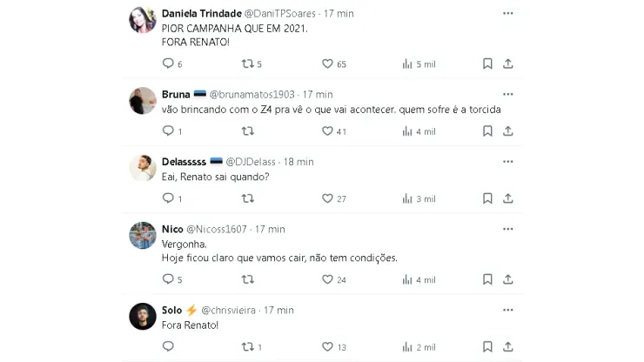This screenshot has height=362, width=644.
Task: Click Solo's profile avatar
Action: 143,316
